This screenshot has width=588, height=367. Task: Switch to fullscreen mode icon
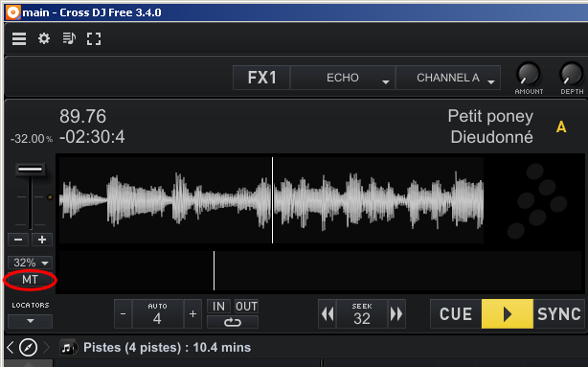point(94,38)
